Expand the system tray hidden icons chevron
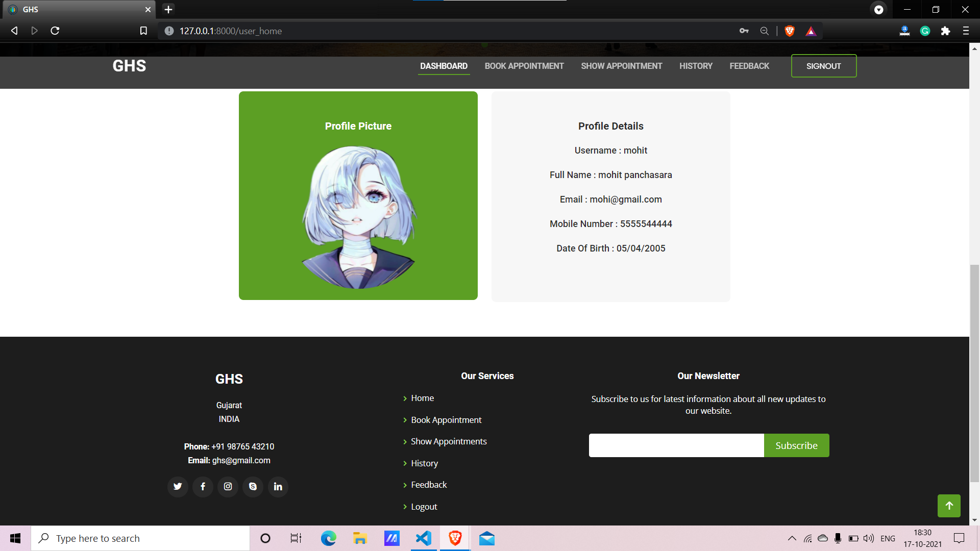This screenshot has width=980, height=551. (792, 538)
